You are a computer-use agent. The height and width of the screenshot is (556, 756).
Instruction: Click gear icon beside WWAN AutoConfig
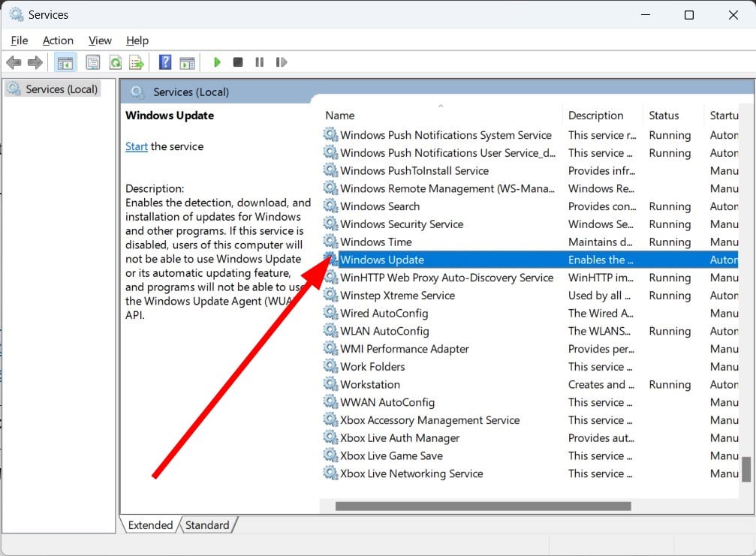pyautogui.click(x=330, y=402)
